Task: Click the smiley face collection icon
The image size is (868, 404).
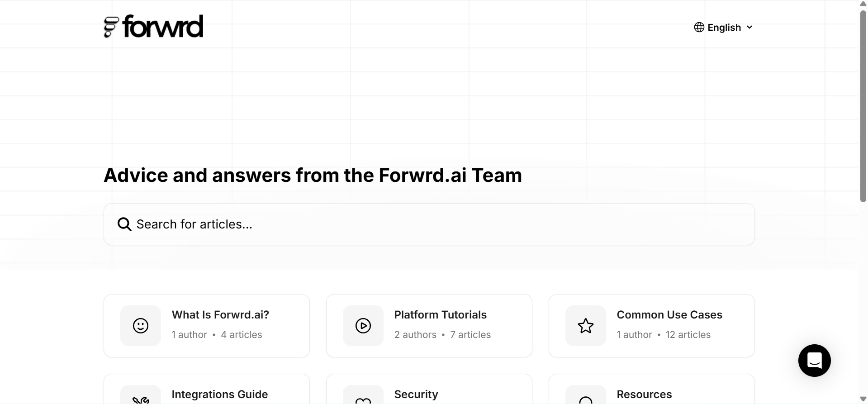Action: click(141, 326)
